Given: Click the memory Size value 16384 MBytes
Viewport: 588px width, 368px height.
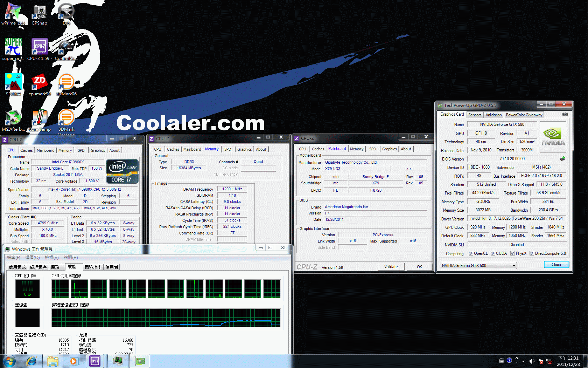Looking at the screenshot, I should pos(189,168).
